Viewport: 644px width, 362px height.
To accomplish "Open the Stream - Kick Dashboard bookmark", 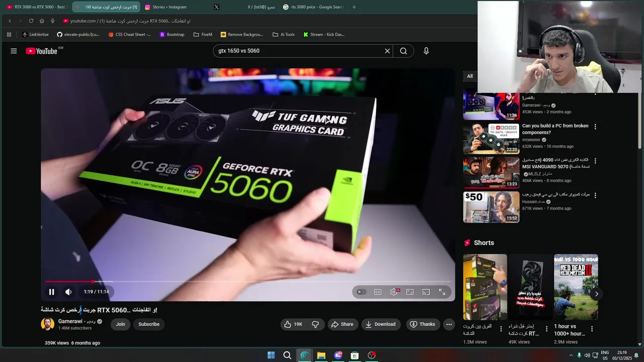I will pyautogui.click(x=324, y=35).
